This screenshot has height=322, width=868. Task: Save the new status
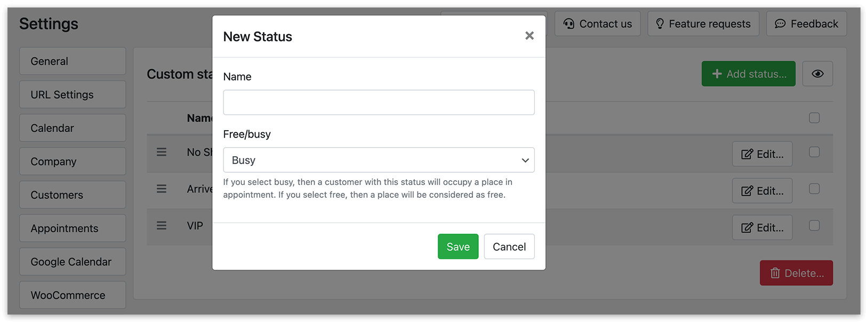(458, 246)
